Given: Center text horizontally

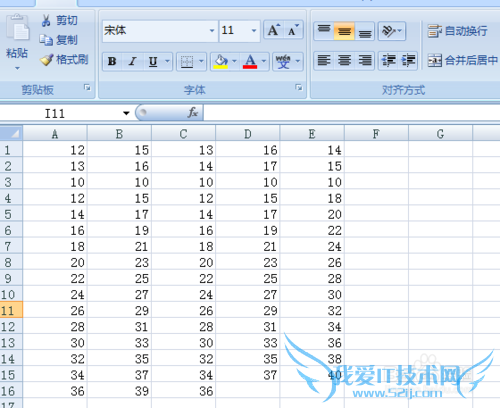Looking at the screenshot, I should (344, 61).
